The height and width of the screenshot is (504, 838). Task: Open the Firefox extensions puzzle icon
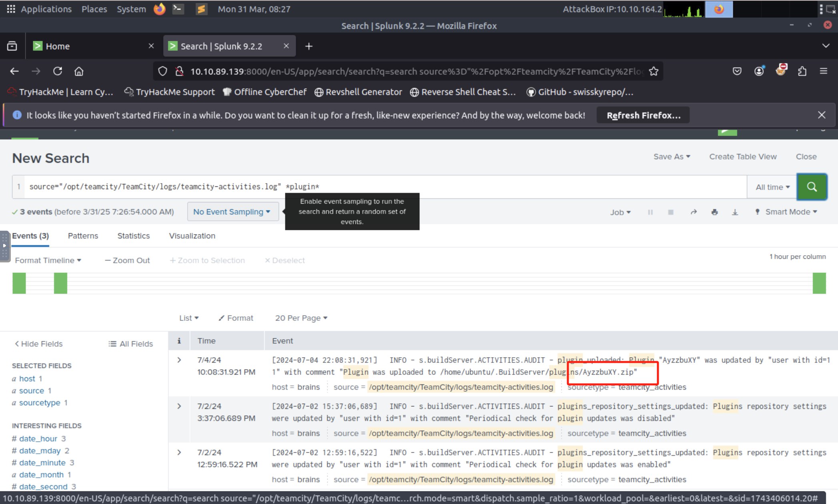[802, 71]
